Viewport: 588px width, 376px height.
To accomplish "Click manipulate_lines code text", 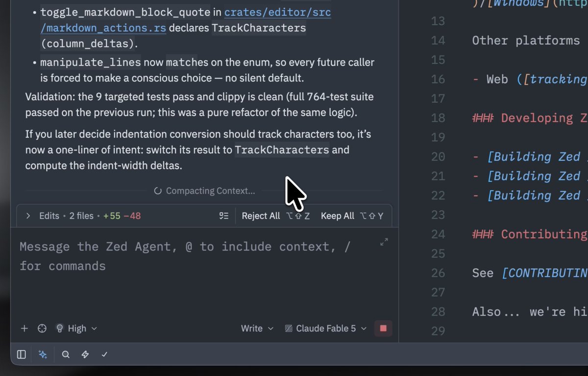I will (x=91, y=63).
